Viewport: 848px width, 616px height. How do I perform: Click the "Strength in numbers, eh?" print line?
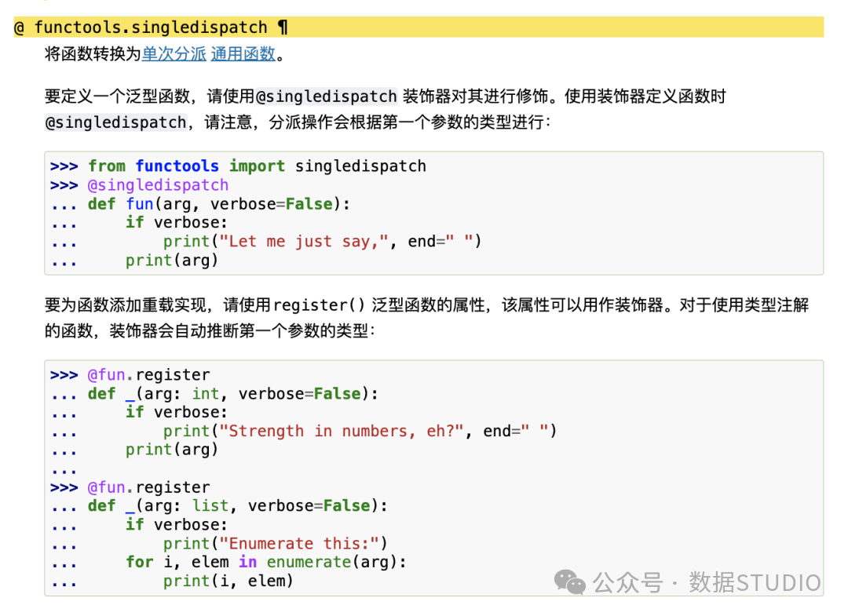coord(360,431)
